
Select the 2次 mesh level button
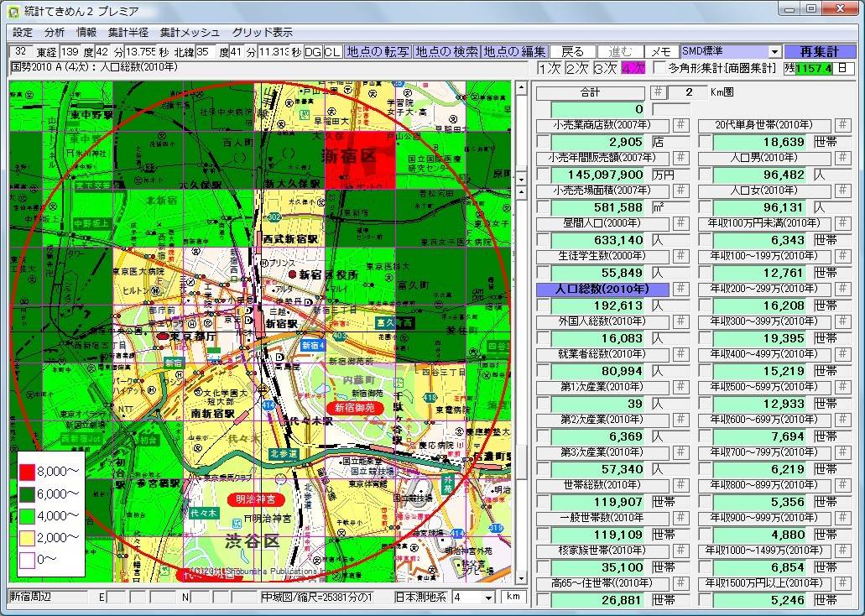coord(576,68)
